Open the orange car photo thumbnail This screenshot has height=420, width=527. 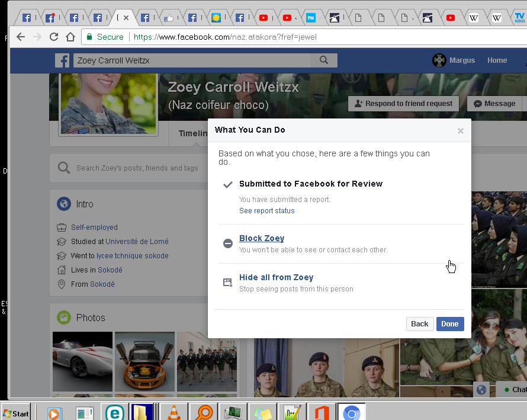click(x=145, y=361)
